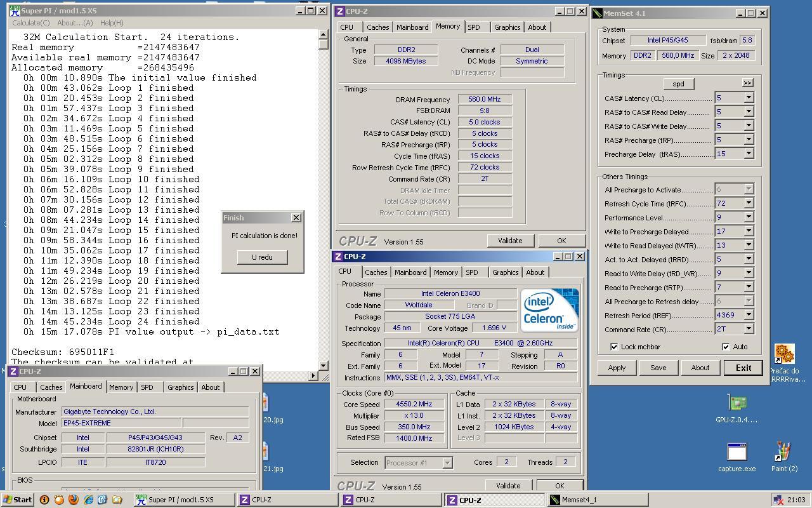The height and width of the screenshot is (508, 812).
Task: Click Exit button in MemSet
Action: tap(743, 368)
